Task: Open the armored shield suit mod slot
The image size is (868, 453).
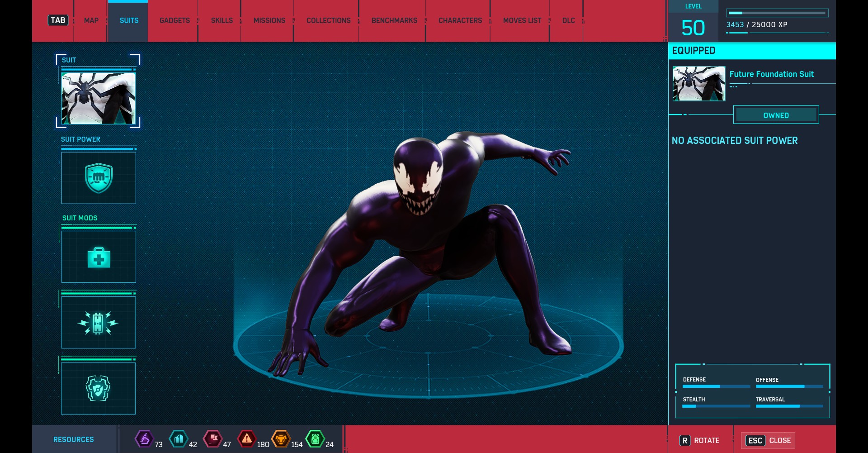Action: click(99, 388)
